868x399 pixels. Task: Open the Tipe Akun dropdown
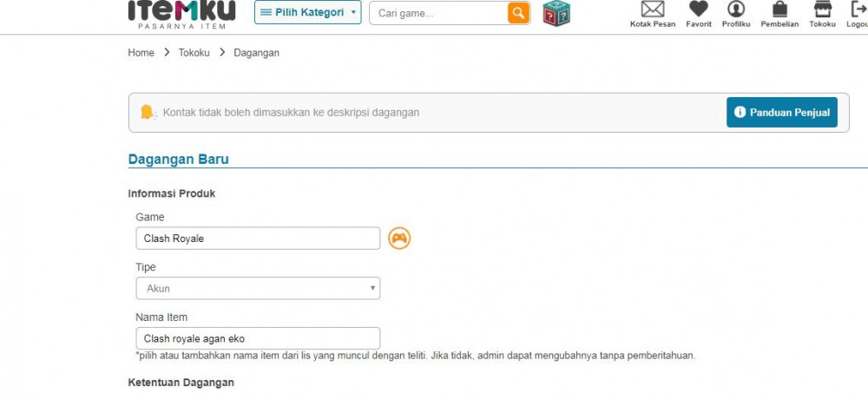258,288
